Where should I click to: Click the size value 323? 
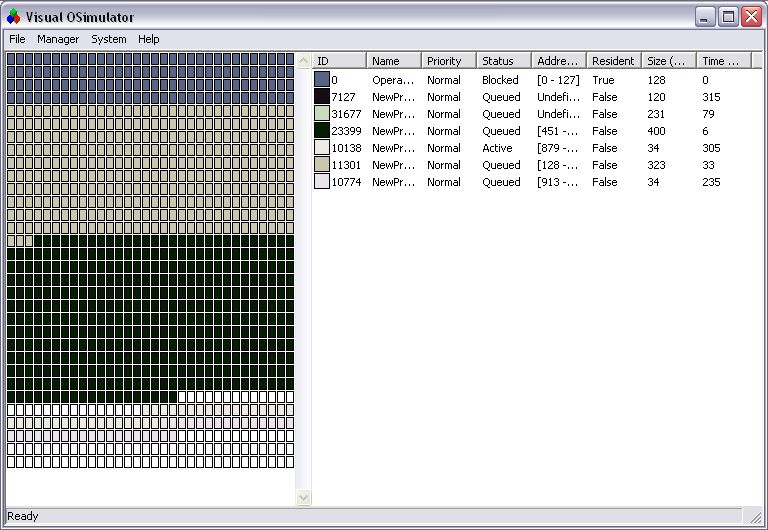click(656, 165)
